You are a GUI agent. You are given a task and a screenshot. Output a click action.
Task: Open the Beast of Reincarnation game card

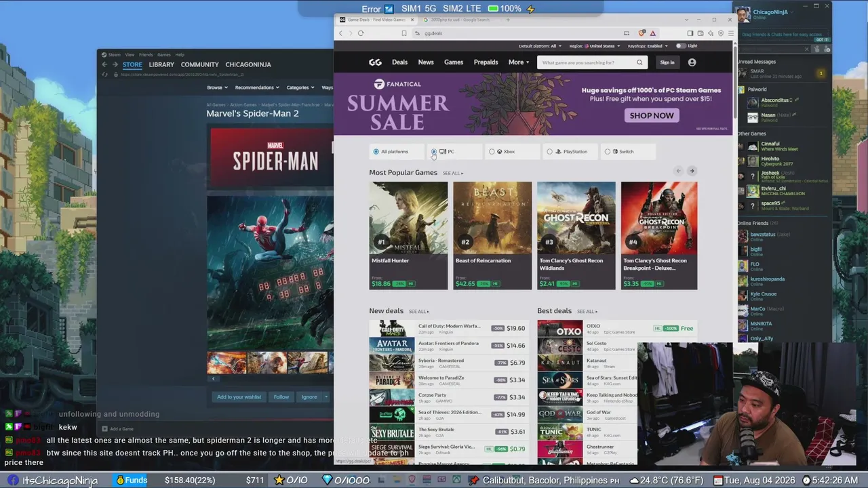(x=492, y=235)
